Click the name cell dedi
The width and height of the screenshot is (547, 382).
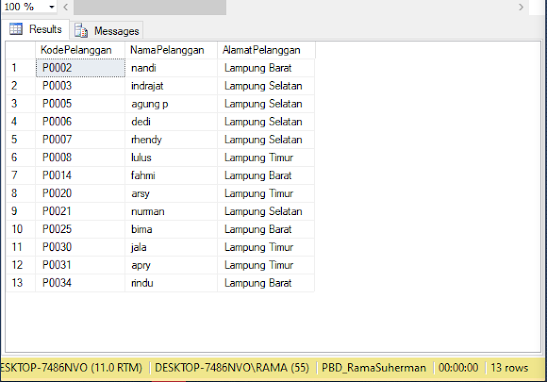[x=171, y=122]
